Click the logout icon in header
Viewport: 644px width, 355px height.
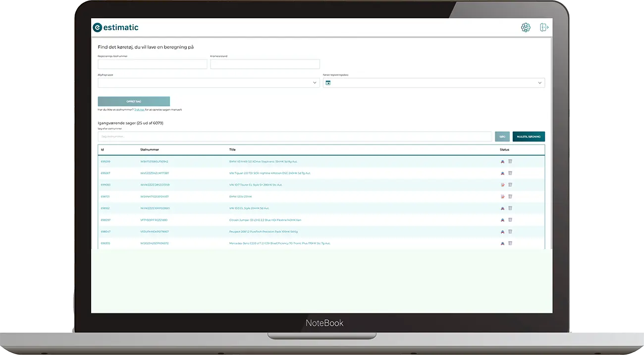[544, 28]
